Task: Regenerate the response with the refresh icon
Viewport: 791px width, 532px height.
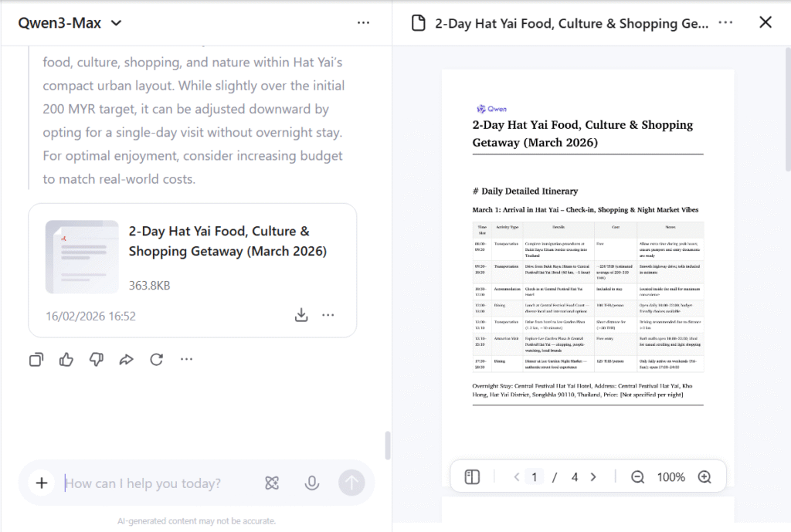Action: 156,359
